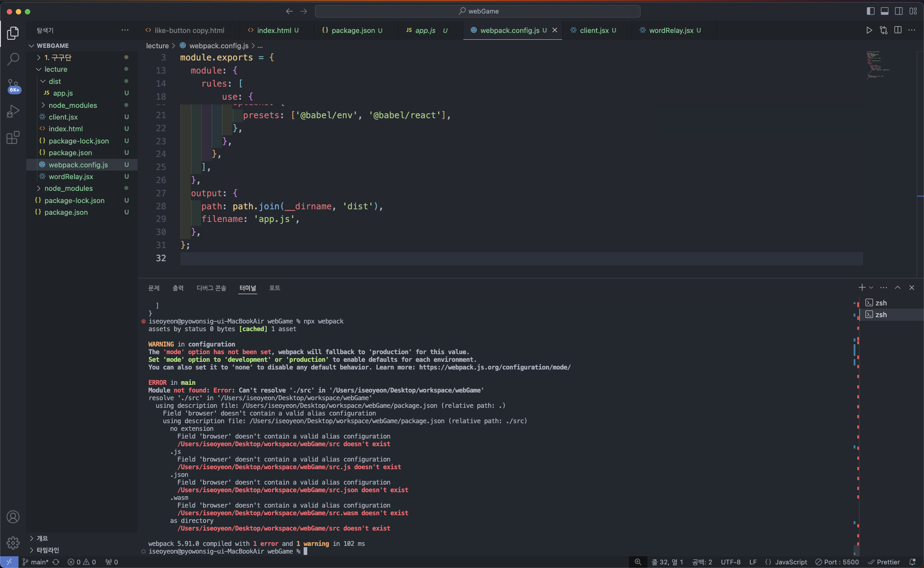Open the 문제 problems panel tab
Viewport: 924px width, 568px height.
[x=154, y=288]
